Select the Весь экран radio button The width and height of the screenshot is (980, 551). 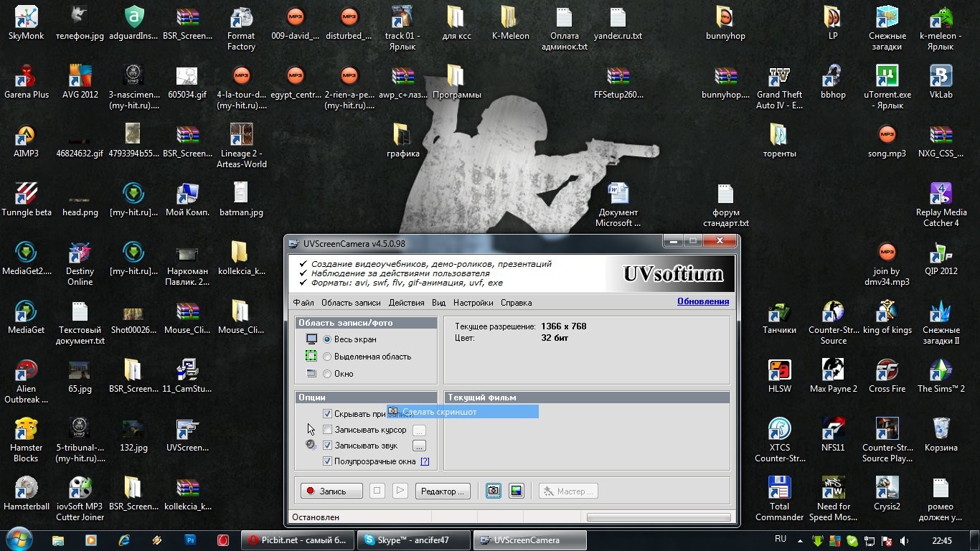[x=327, y=339]
